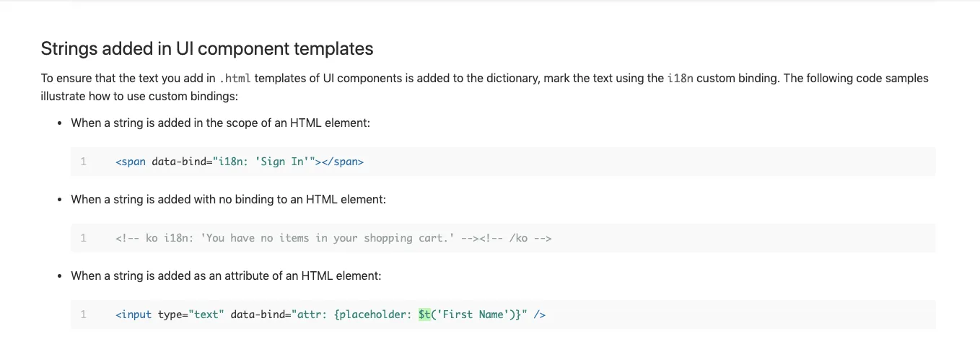The image size is (980, 352).
Task: Click line number of the span code sample
Action: tap(84, 162)
